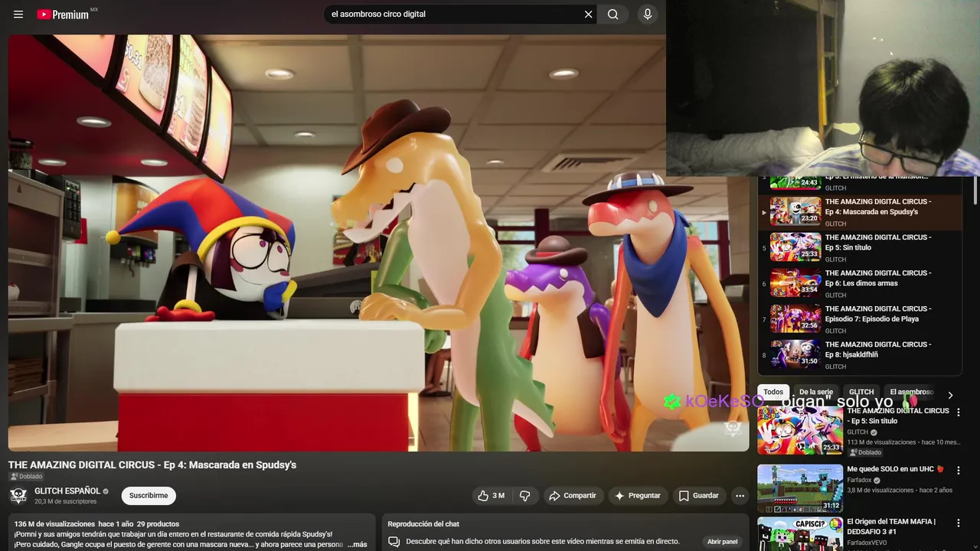980x551 pixels.
Task: Open El Origen del TEAM MAFIA video title
Action: tap(891, 527)
